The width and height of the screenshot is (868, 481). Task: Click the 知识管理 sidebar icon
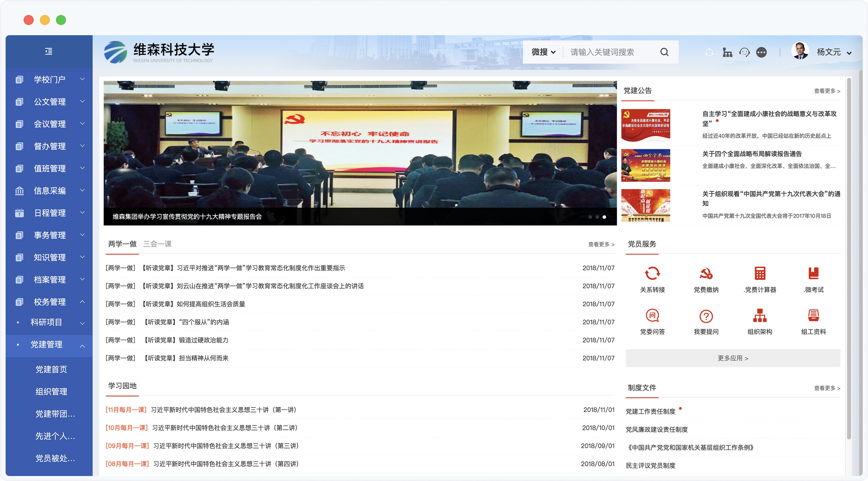point(20,258)
